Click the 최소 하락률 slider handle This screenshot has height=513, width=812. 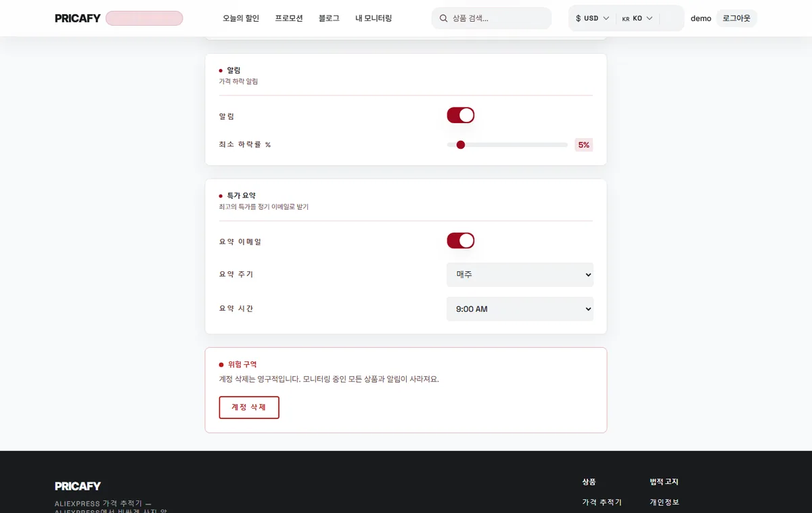coord(461,144)
